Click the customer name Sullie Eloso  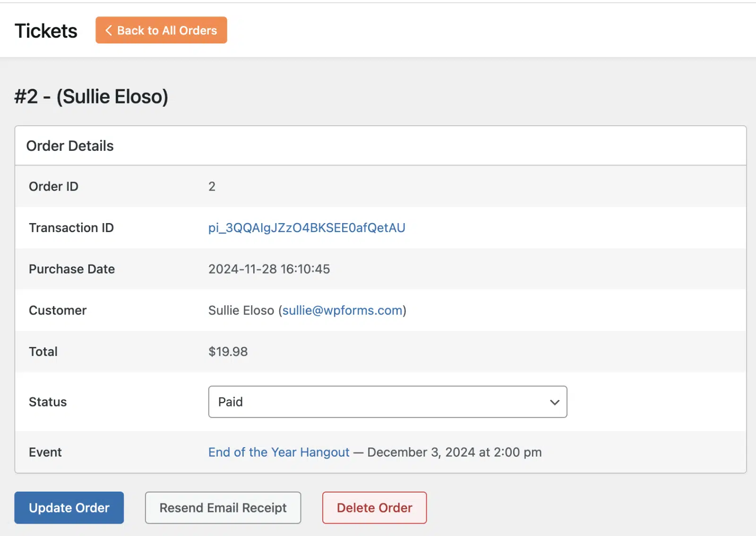(x=241, y=311)
